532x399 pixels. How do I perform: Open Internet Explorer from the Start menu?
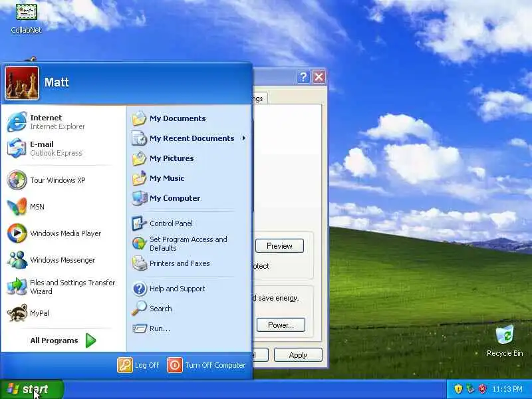tap(17, 122)
